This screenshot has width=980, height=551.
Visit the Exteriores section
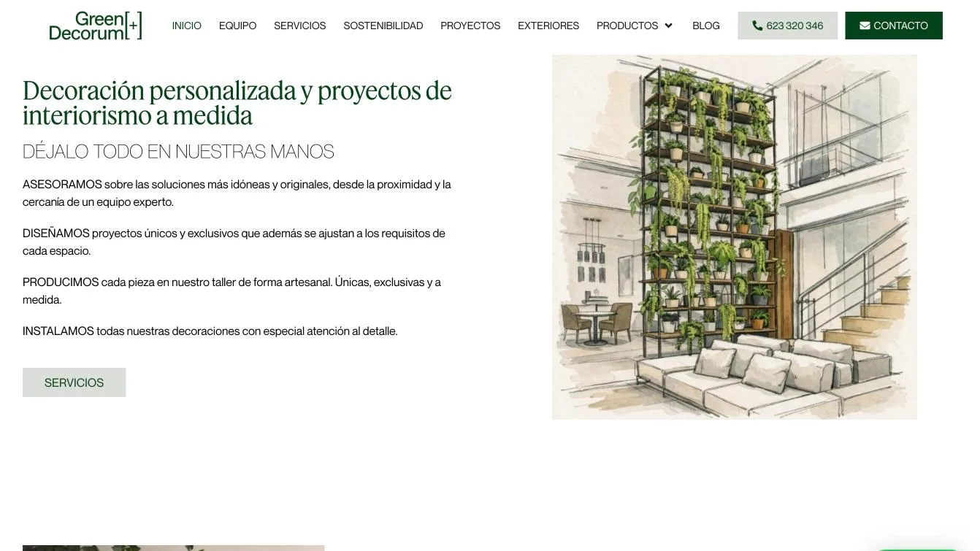click(548, 26)
